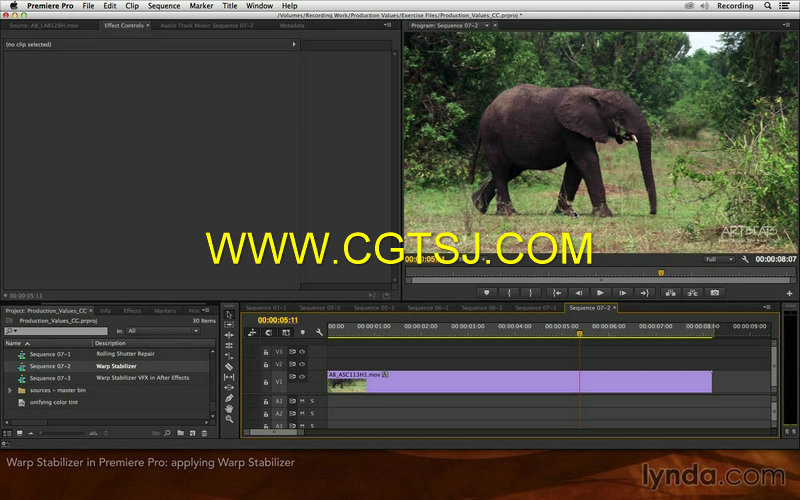Open timeline panel flyout menu
Screen dimensions: 800x500
coord(767,307)
